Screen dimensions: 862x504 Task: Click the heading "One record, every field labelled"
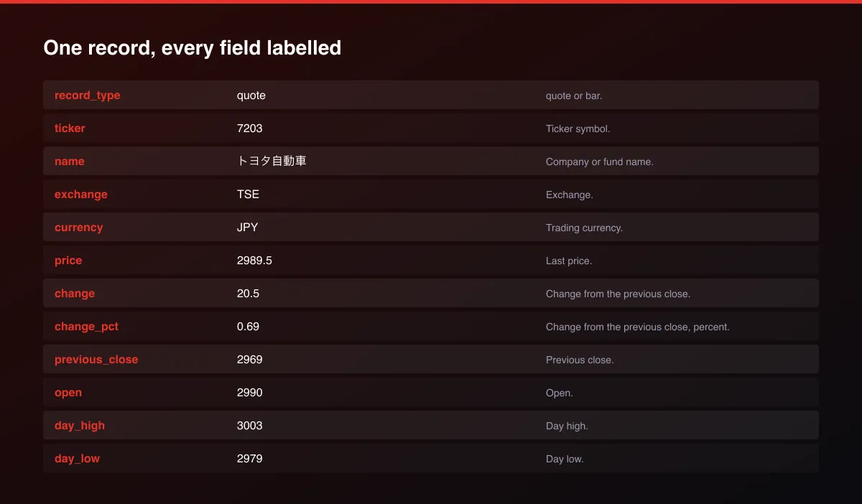(x=192, y=48)
